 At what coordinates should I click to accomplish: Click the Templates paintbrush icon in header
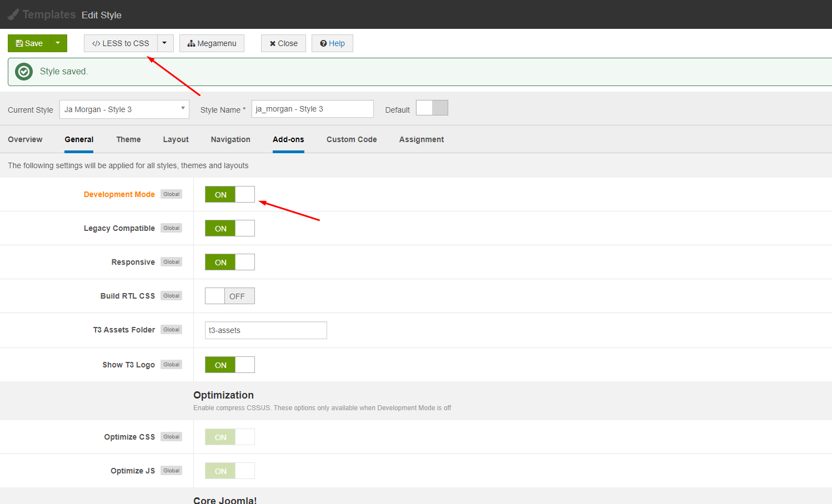[x=13, y=14]
